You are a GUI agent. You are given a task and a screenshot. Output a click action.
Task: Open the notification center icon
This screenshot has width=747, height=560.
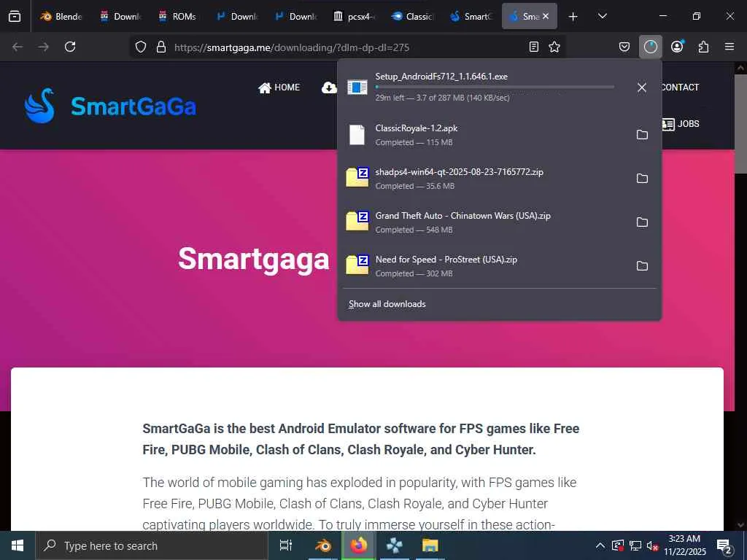pos(724,546)
